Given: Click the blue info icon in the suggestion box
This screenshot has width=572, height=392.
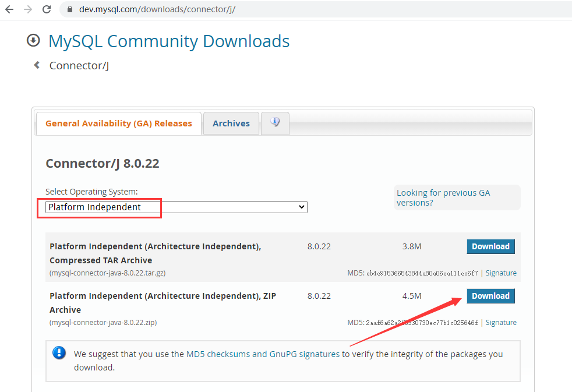Looking at the screenshot, I should coord(59,352).
